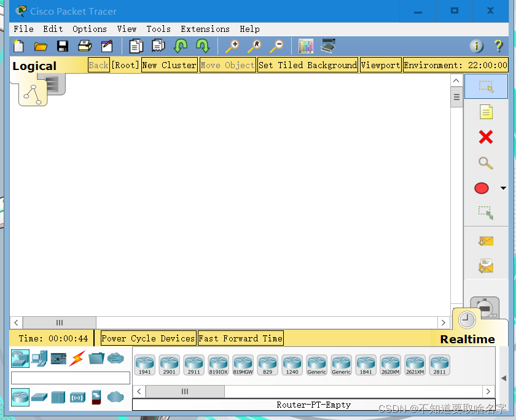516x420 pixels.
Task: Select the Components category
Action: tap(58, 359)
